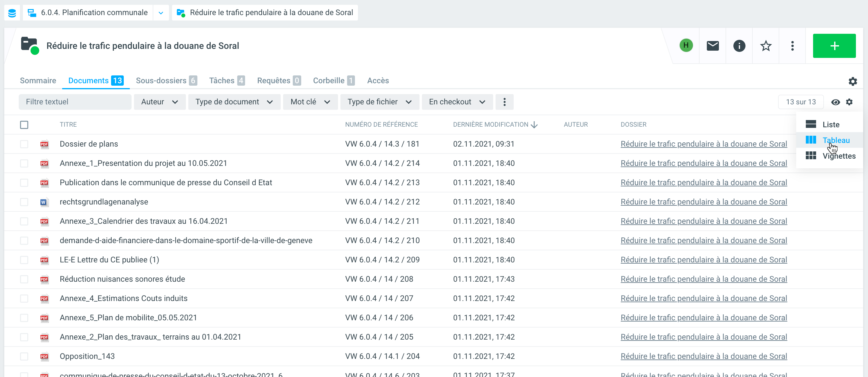This screenshot has width=868, height=377.
Task: Expand the En checkout filter
Action: click(x=457, y=102)
